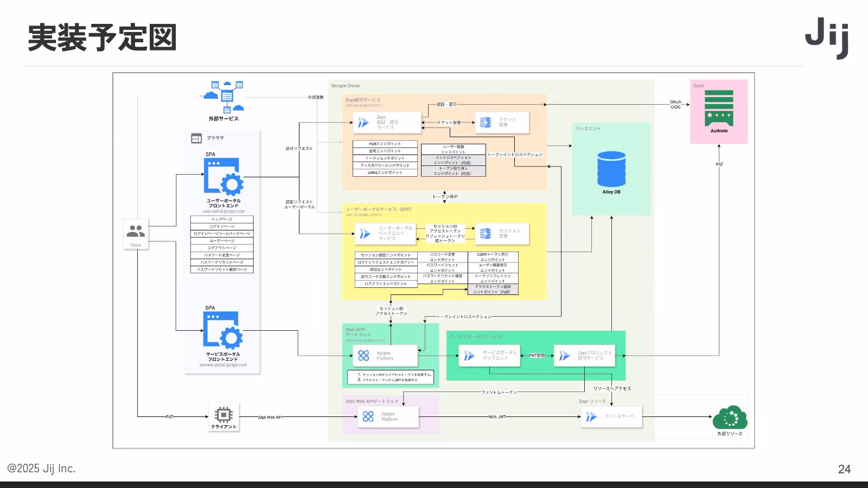868x488 pixels.
Task: Click the "セッション確認エンドポイント" cell
Action: (386, 255)
